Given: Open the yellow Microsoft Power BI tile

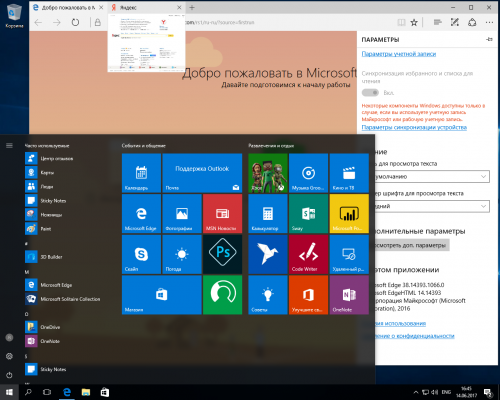Looking at the screenshot, I should 349,214.
